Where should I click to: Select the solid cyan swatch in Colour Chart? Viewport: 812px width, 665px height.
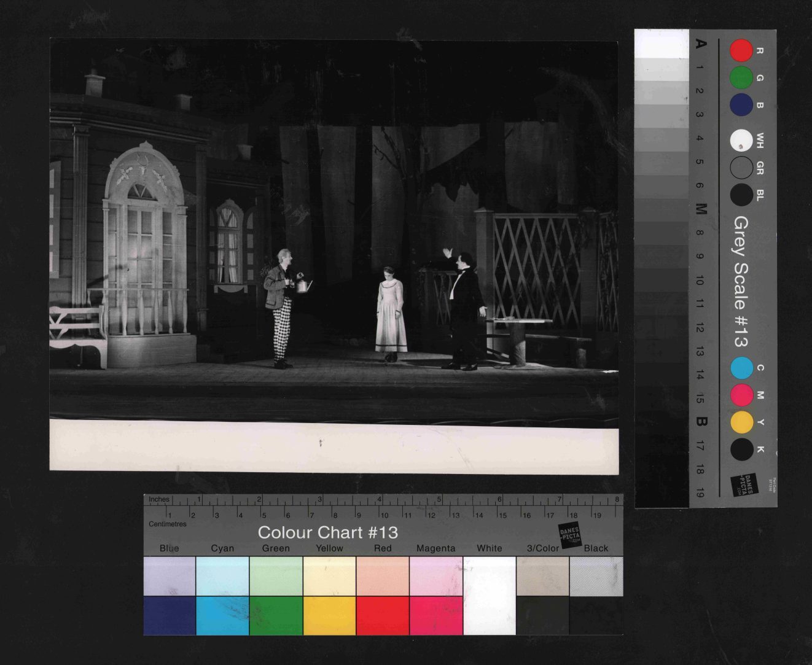coord(222,615)
